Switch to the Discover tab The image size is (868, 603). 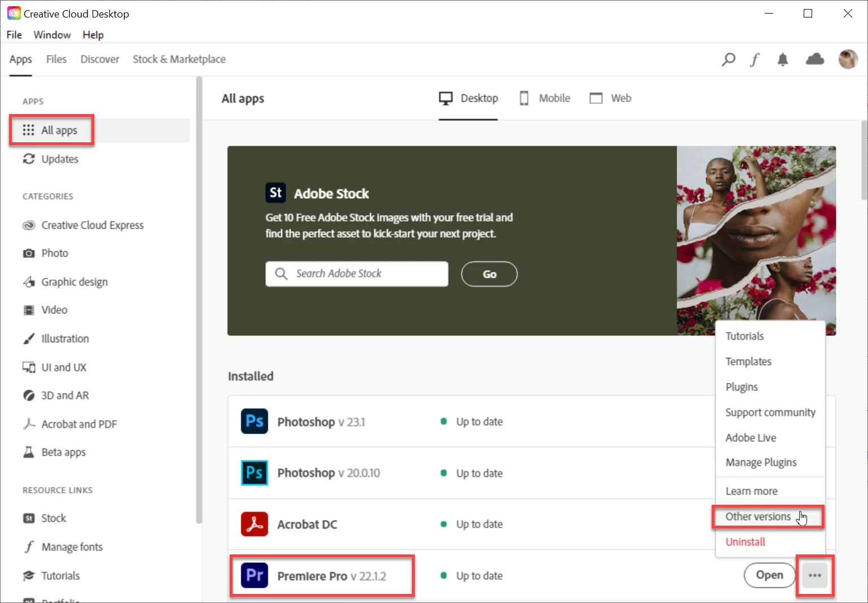pyautogui.click(x=100, y=59)
